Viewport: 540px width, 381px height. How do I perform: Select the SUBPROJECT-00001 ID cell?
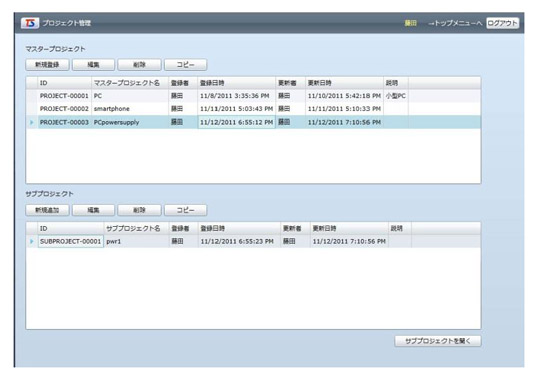(x=71, y=241)
